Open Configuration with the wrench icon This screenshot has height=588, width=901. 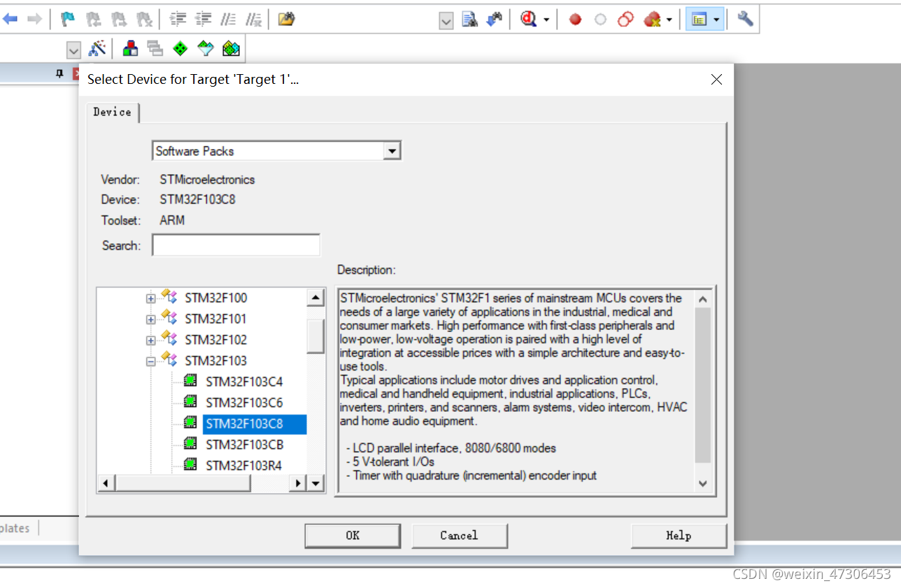[x=745, y=20]
